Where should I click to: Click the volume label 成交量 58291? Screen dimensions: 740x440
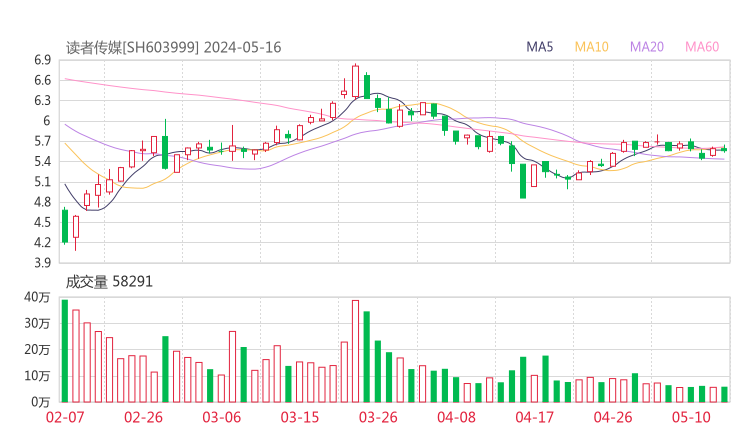pos(109,282)
